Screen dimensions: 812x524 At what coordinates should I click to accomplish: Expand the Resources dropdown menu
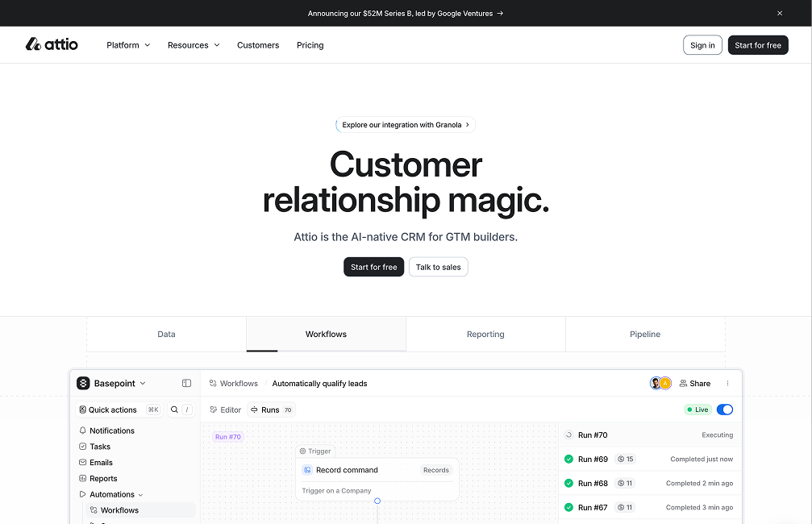[x=194, y=45]
